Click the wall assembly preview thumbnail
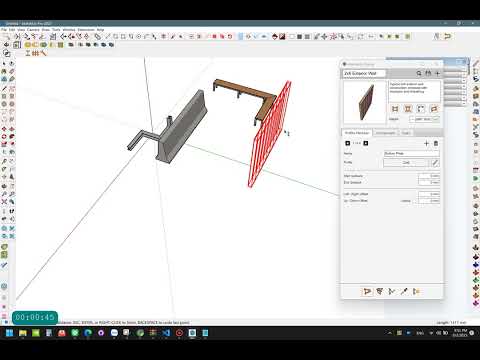480x360 pixels. (x=365, y=102)
